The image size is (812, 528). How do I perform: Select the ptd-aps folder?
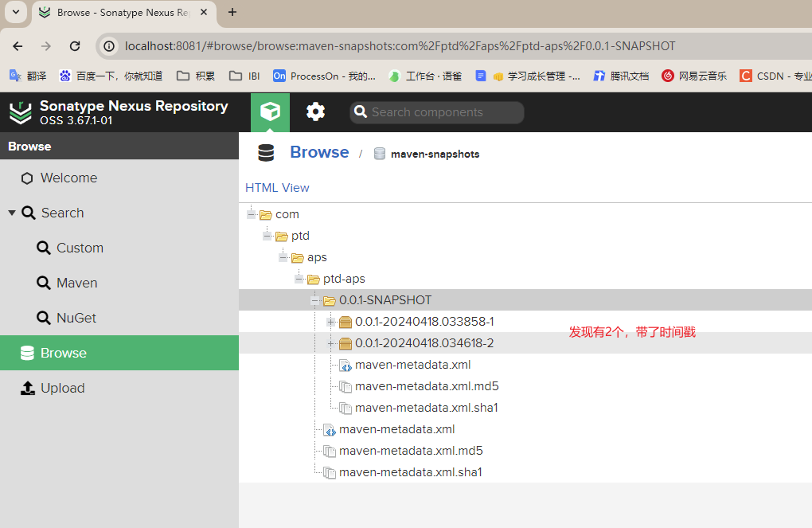[x=344, y=279]
